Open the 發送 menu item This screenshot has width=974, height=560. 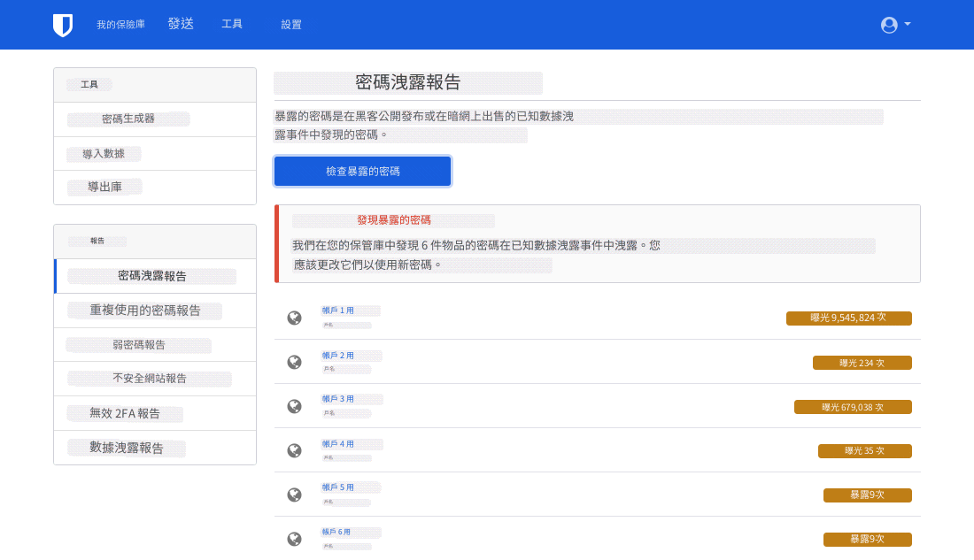(181, 24)
